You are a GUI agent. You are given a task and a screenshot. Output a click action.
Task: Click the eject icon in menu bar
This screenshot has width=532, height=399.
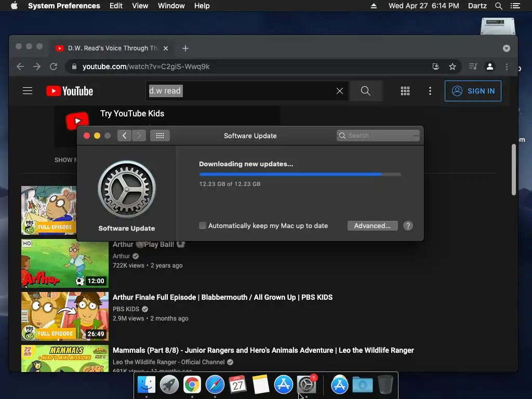click(x=374, y=6)
